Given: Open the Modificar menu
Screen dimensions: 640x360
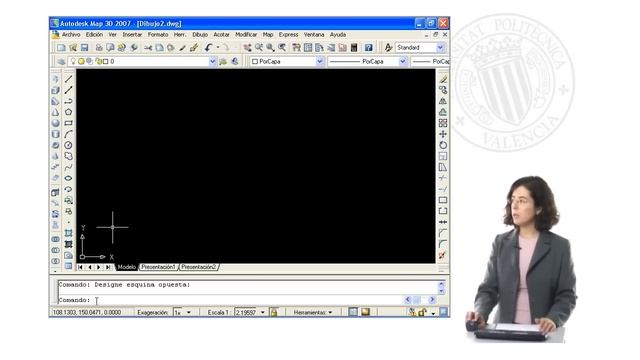Looking at the screenshot, I should [246, 35].
